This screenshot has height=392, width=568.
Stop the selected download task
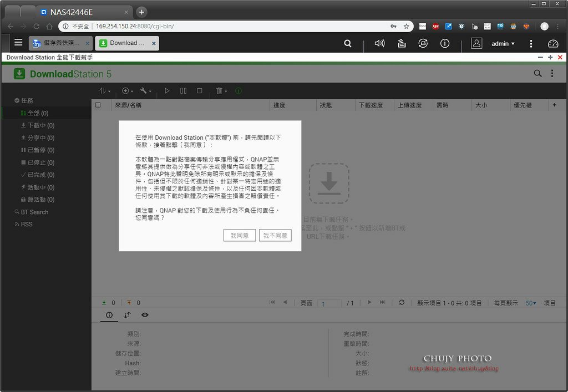tap(200, 91)
